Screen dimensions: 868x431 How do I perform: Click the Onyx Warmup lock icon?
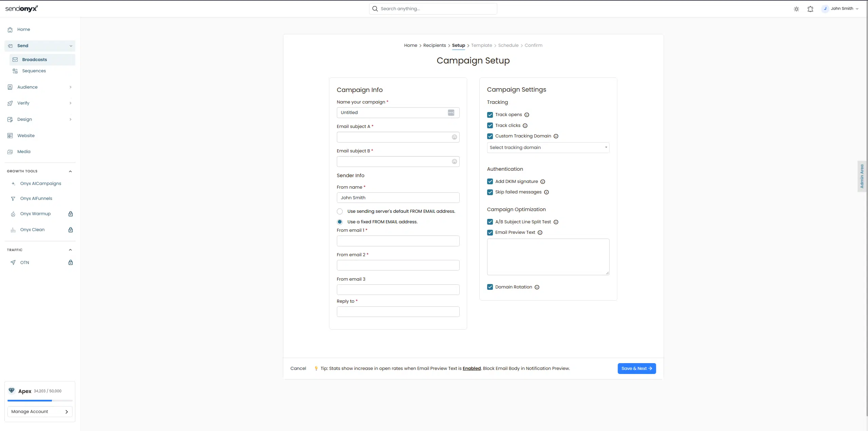[71, 214]
